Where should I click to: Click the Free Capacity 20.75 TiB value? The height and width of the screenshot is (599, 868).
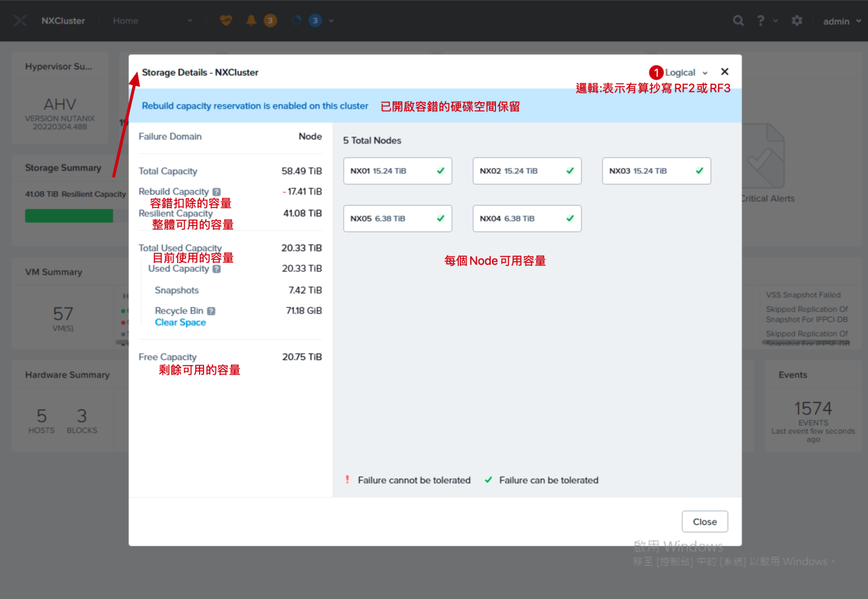pos(302,357)
